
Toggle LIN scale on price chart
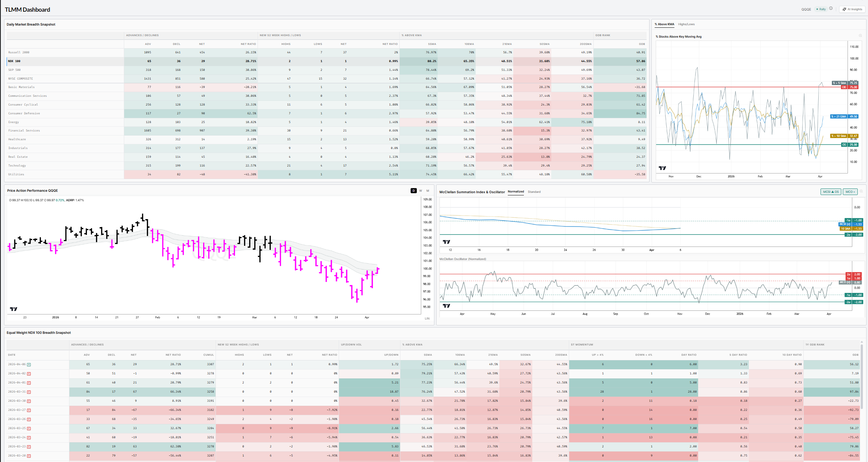[427, 318]
